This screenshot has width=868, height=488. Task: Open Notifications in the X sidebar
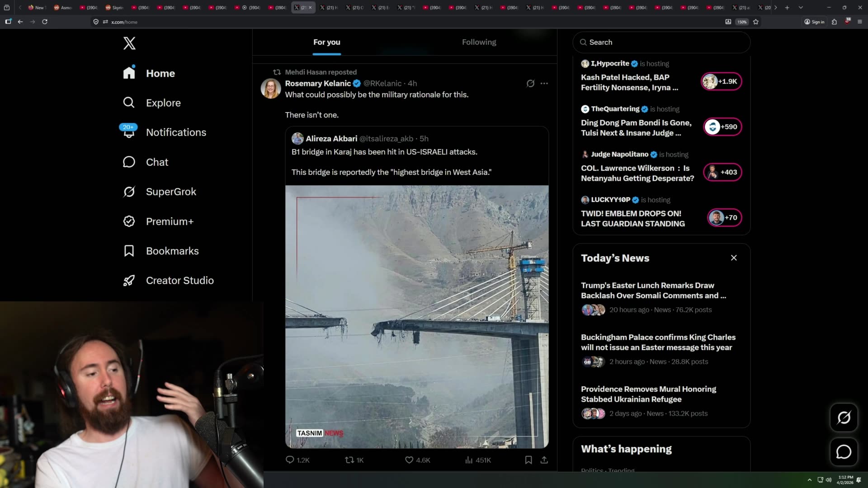176,132
